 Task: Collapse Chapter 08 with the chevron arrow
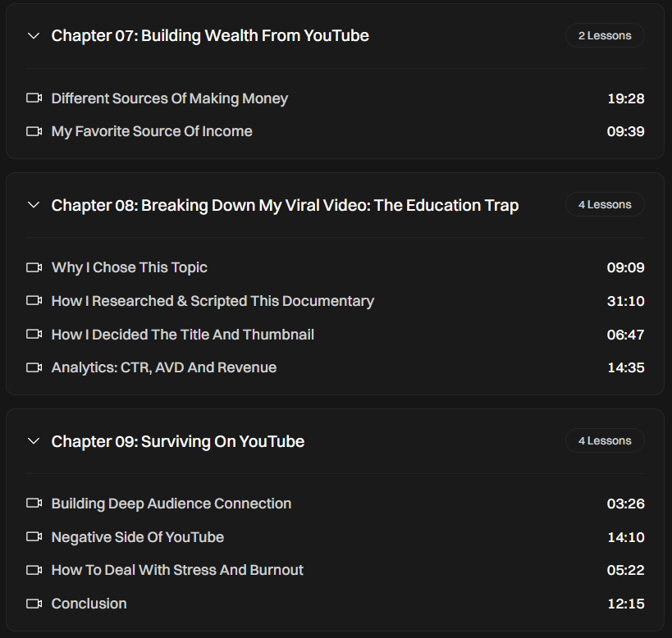[34, 205]
